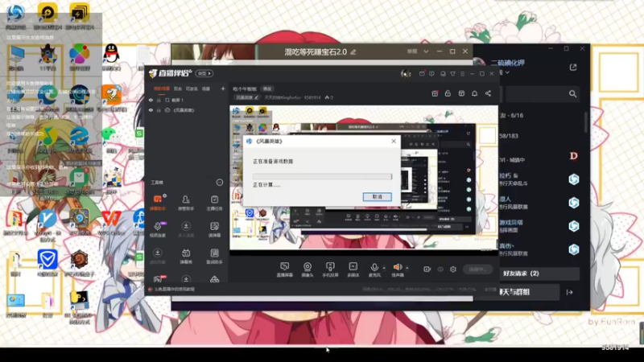Viewport: 644px width, 362px height.
Task: Open the 读弹幕 tool
Action: tap(214, 229)
